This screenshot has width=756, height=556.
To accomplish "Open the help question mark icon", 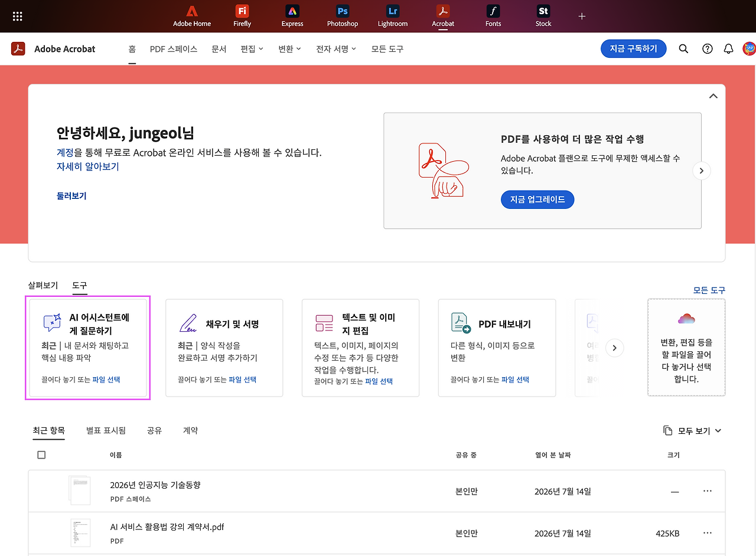I will click(x=708, y=49).
